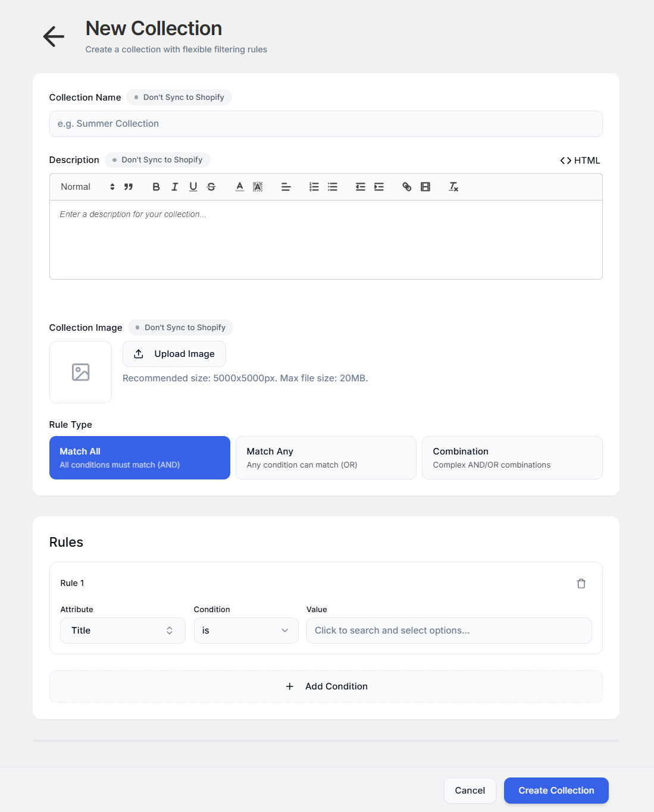Select the Combination rule type
Image resolution: width=654 pixels, height=812 pixels.
(512, 457)
